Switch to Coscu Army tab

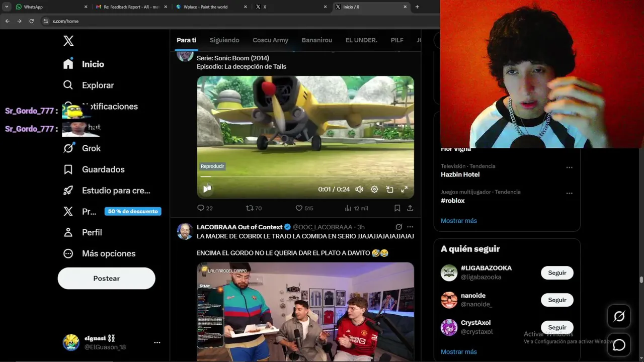[x=270, y=40]
